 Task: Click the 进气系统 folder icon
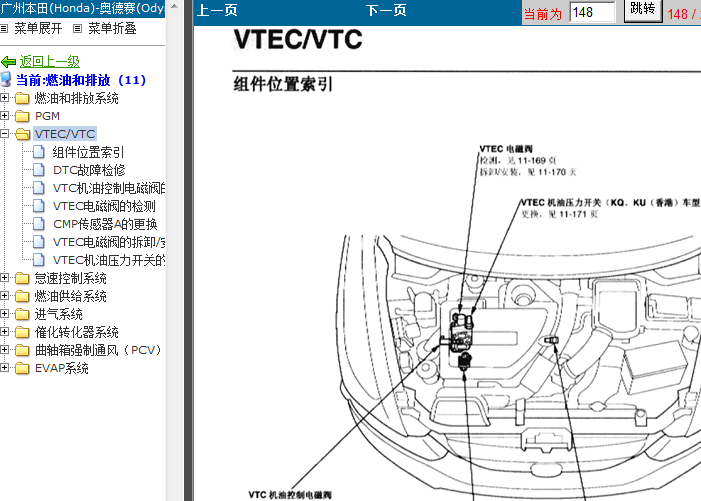click(x=22, y=314)
